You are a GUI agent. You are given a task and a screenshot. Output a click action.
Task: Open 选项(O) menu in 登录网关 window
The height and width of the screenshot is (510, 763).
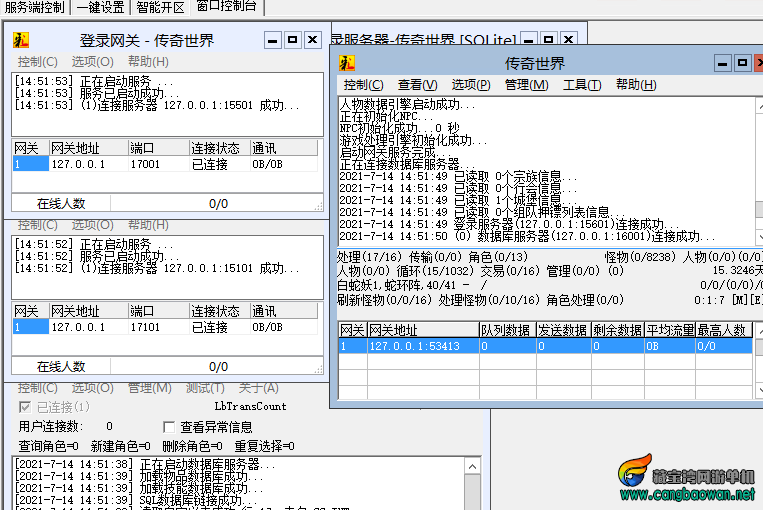92,62
